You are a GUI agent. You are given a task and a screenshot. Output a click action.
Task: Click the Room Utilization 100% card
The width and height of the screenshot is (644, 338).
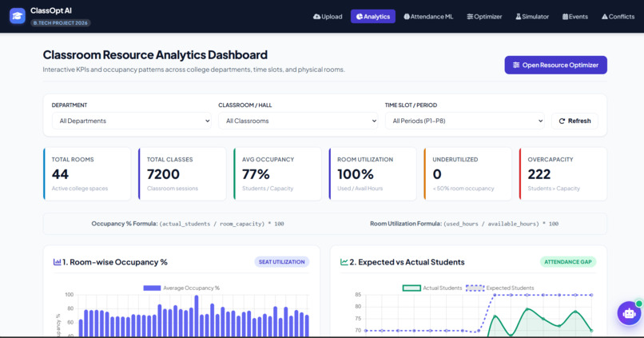click(372, 174)
